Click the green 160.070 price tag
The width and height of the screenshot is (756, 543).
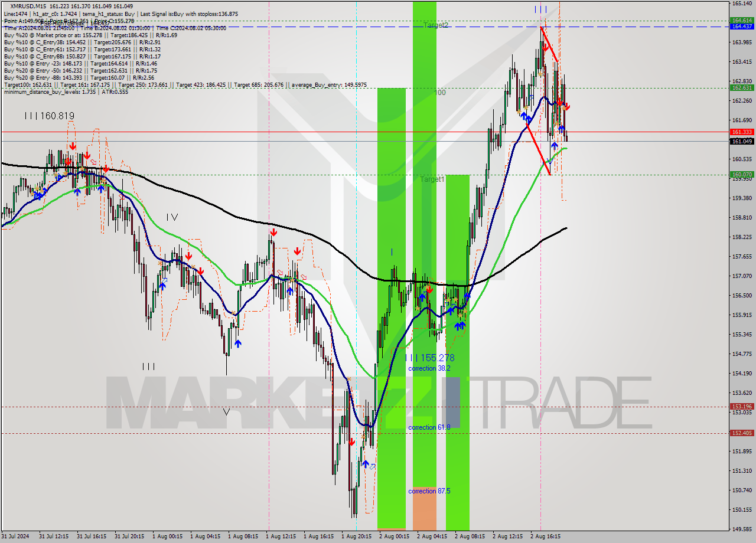tap(742, 175)
